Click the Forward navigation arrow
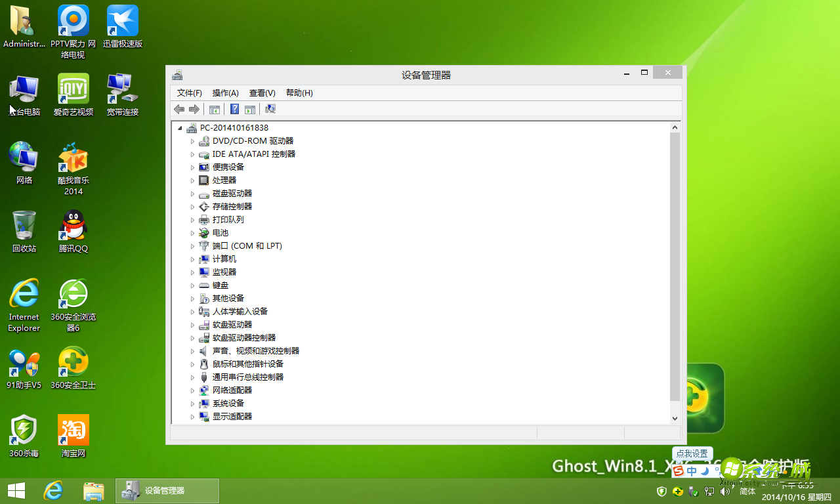 (x=194, y=109)
